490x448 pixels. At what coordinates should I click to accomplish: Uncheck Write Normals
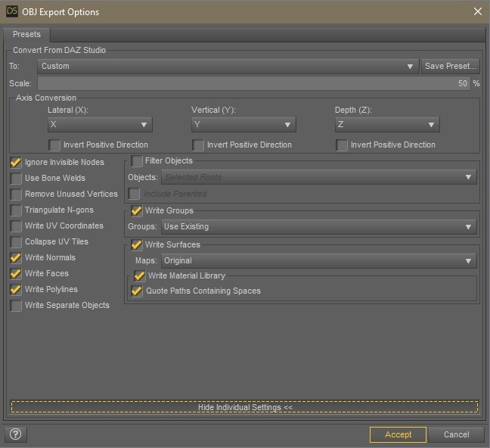tap(16, 258)
